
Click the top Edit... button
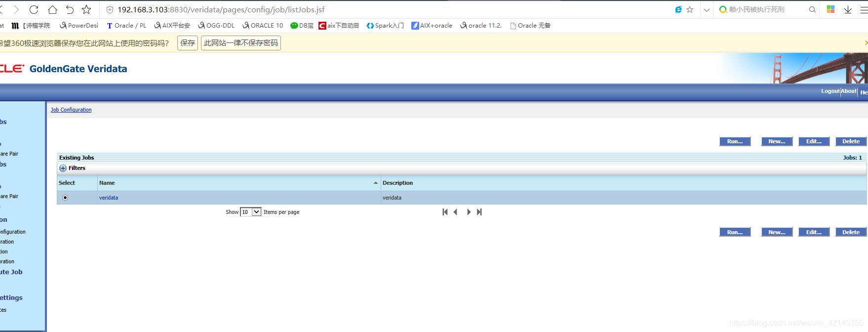tap(814, 141)
